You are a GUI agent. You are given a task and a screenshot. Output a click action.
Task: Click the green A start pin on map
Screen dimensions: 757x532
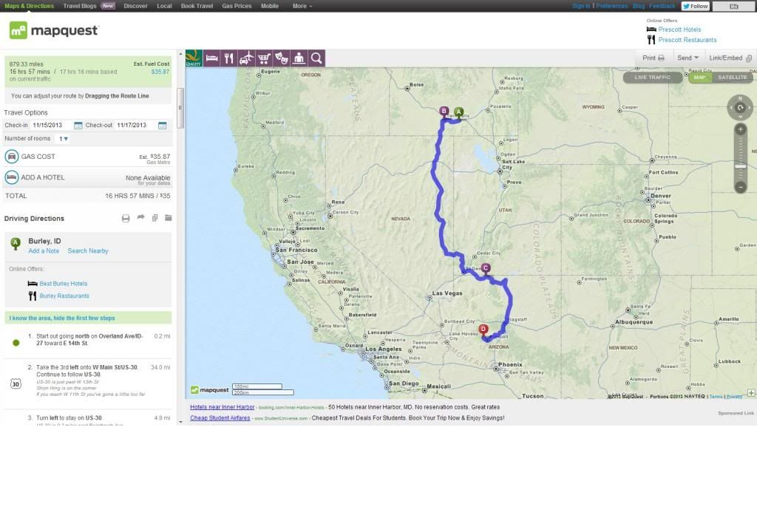click(458, 112)
